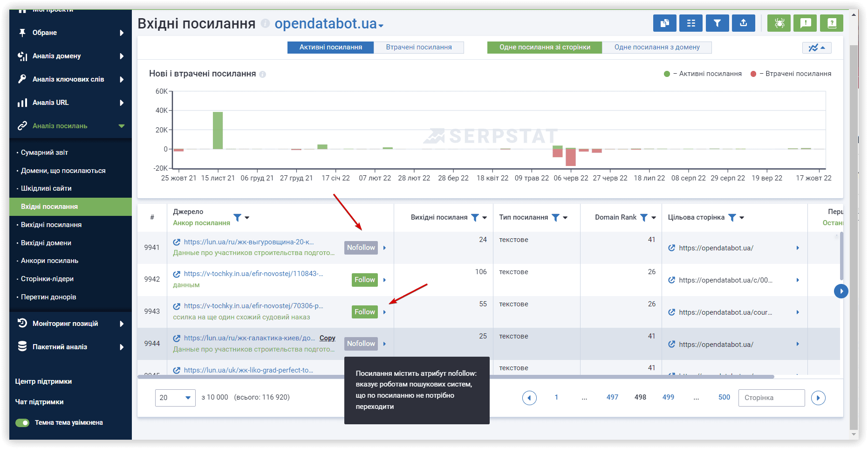Click the info icon next to page title
868x449 pixels.
(265, 23)
